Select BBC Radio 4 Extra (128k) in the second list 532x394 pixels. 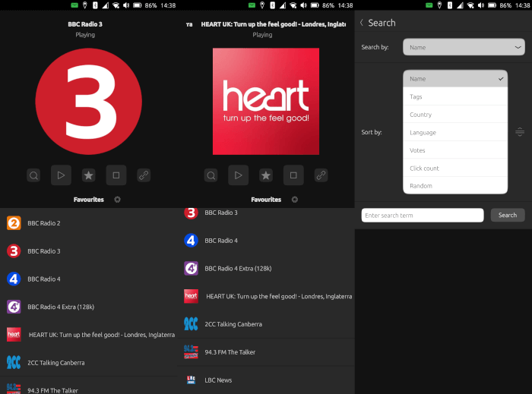[x=266, y=268]
